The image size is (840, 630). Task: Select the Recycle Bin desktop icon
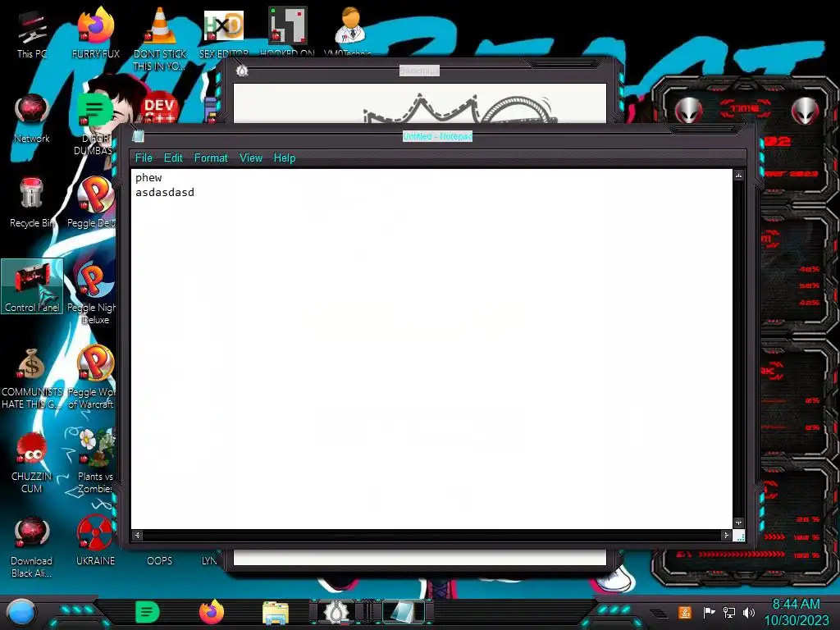[x=32, y=203]
